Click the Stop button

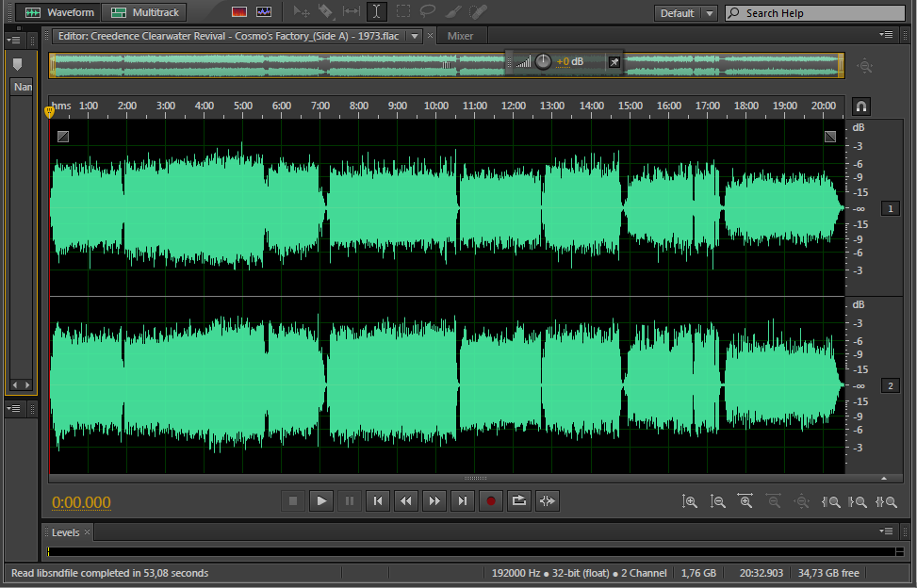pyautogui.click(x=293, y=501)
